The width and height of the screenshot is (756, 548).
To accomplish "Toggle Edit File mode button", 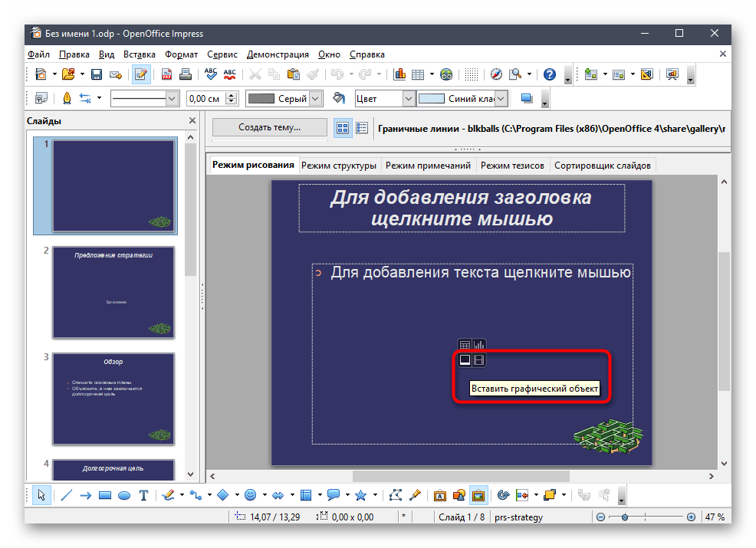I will click(141, 74).
